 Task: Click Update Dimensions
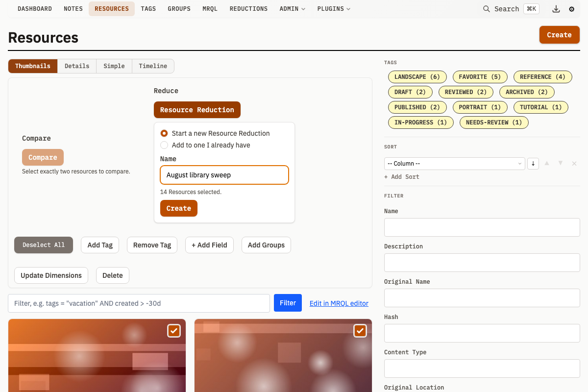click(51, 275)
